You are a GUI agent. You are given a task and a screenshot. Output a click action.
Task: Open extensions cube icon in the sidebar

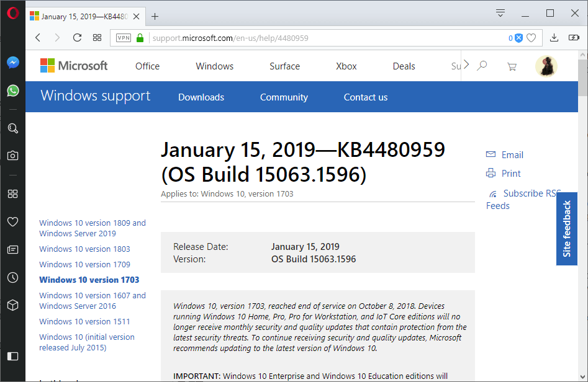coord(13,305)
